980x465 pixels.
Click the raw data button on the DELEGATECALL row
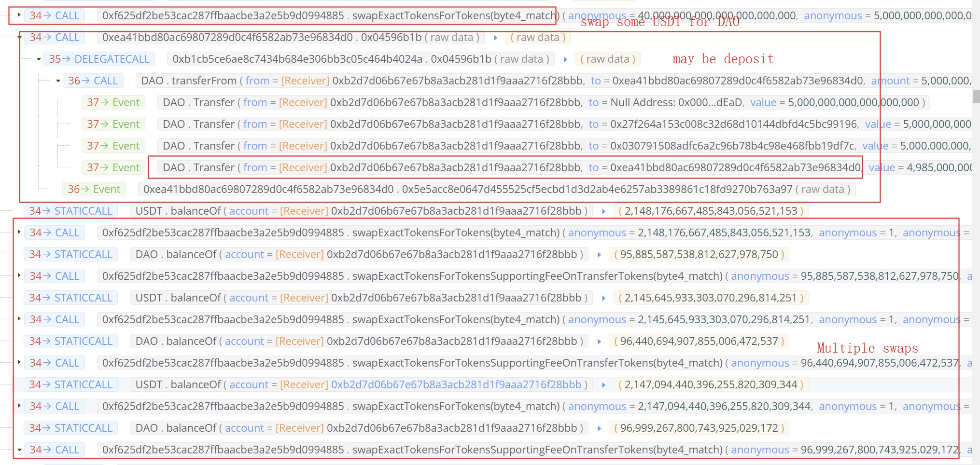[x=522, y=59]
